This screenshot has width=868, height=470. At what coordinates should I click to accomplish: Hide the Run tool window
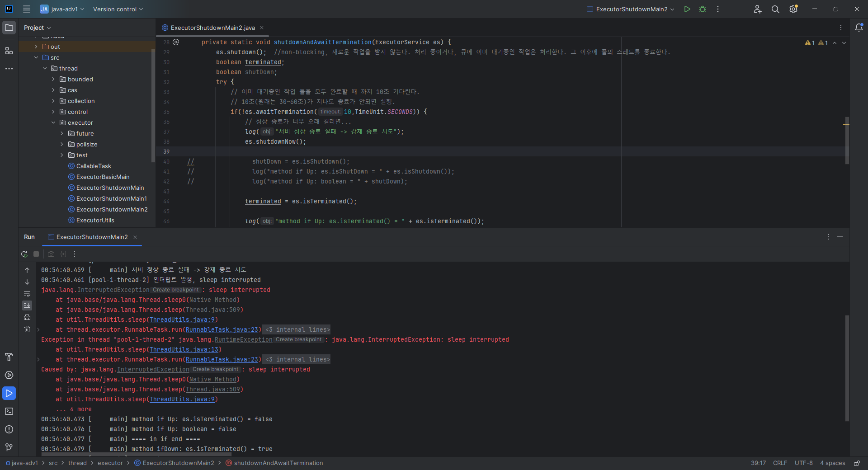tap(840, 237)
